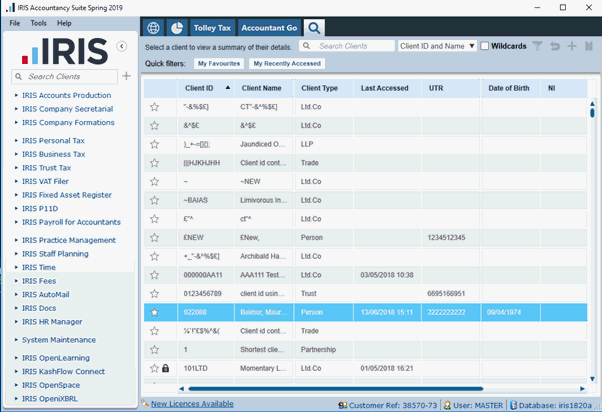Star the 0123456789 client row
602x412 pixels.
[x=154, y=294]
